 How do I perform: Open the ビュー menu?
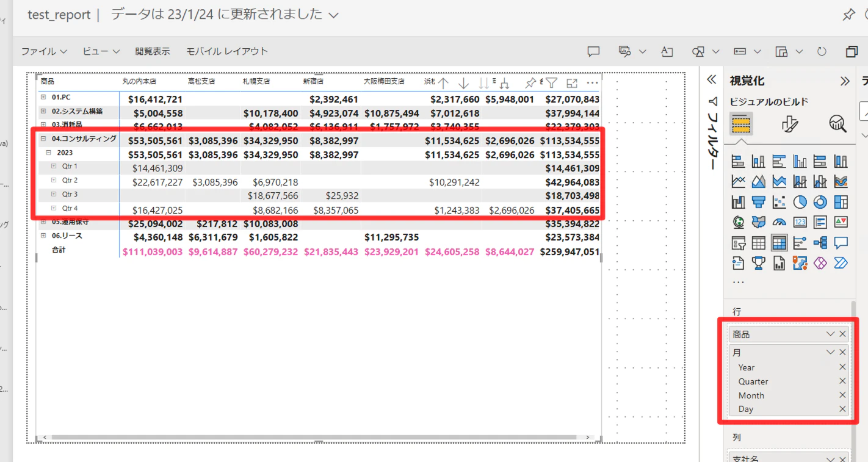pos(96,51)
